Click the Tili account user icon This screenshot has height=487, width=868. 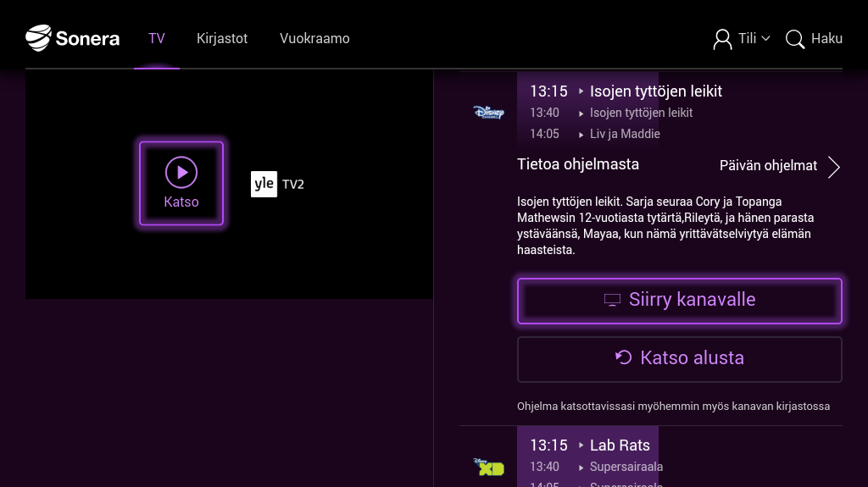tap(722, 39)
